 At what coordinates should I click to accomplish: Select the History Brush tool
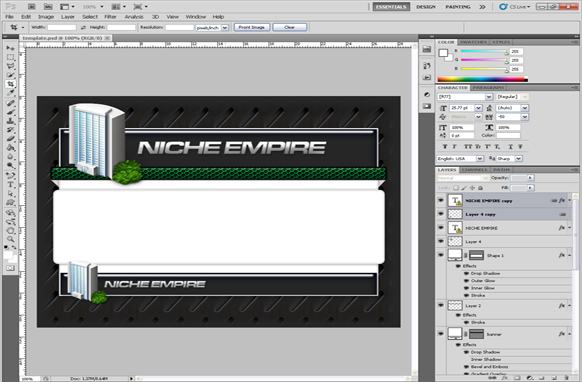[10, 130]
